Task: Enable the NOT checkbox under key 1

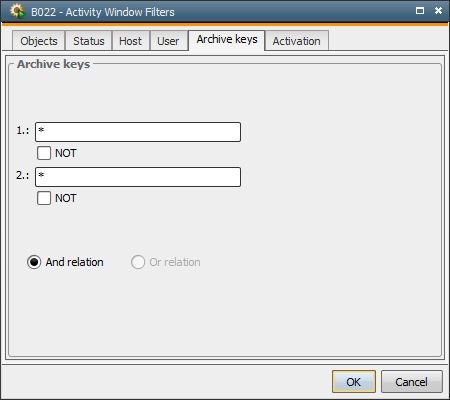Action: click(44, 153)
